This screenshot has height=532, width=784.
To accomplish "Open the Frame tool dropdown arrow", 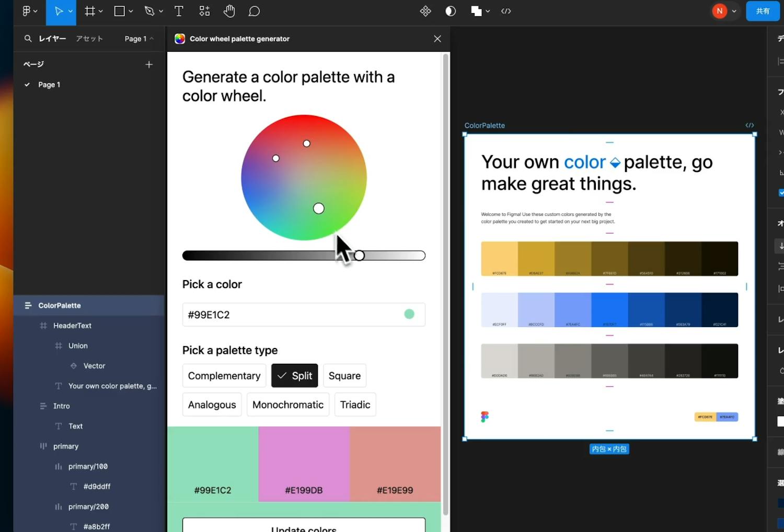I will (101, 11).
